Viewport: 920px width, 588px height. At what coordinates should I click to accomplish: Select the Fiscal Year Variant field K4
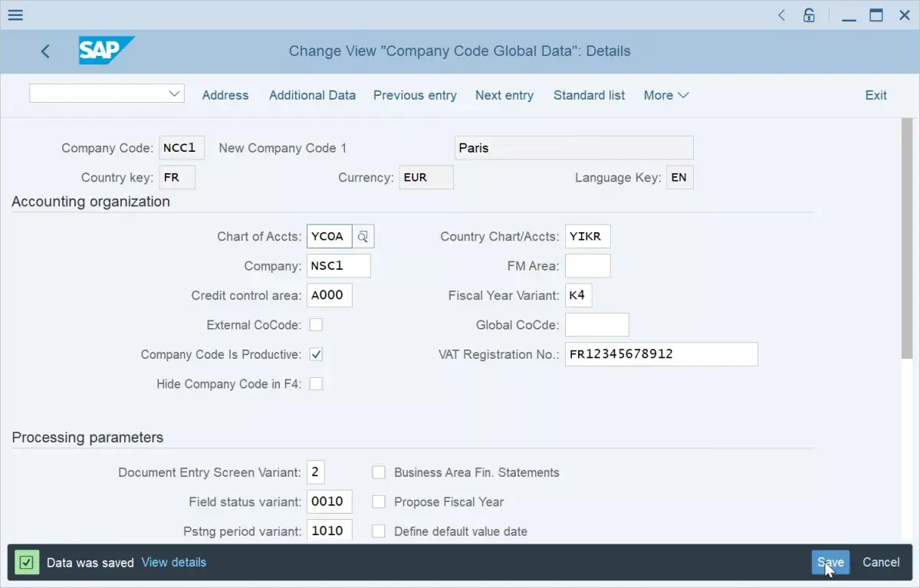coord(578,295)
